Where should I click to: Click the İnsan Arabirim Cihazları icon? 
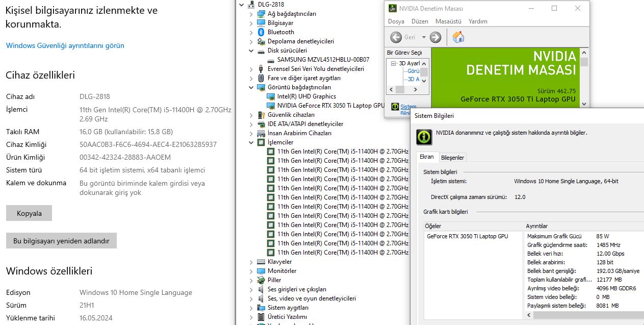tap(261, 133)
